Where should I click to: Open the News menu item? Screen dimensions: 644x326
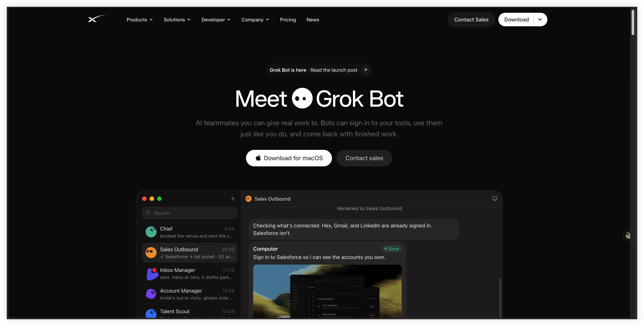(312, 20)
